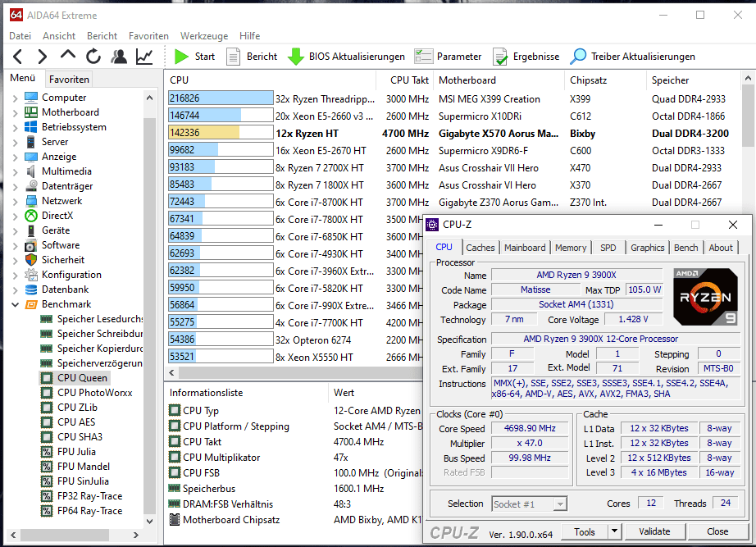The height and width of the screenshot is (547, 756).
Task: Click the Chipsatz column header
Action: (589, 80)
